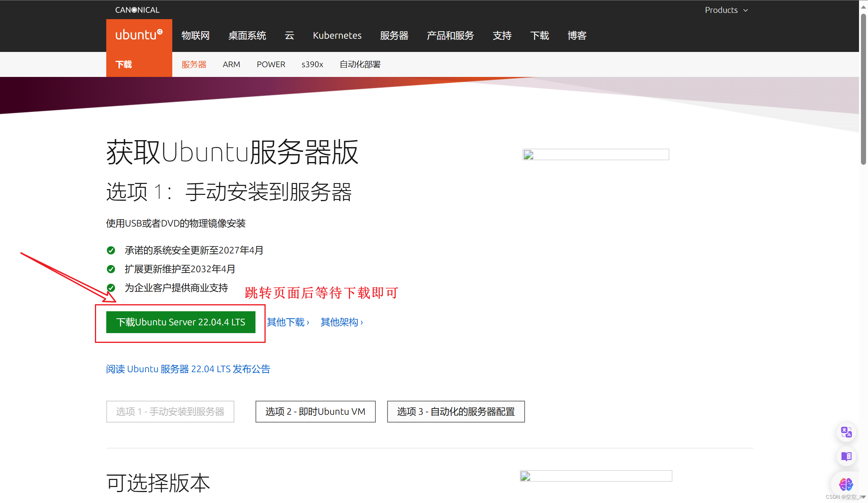Image resolution: width=868 pixels, height=503 pixels.
Task: Select 选项 2 - 即时Ubuntu VM button
Action: [316, 412]
